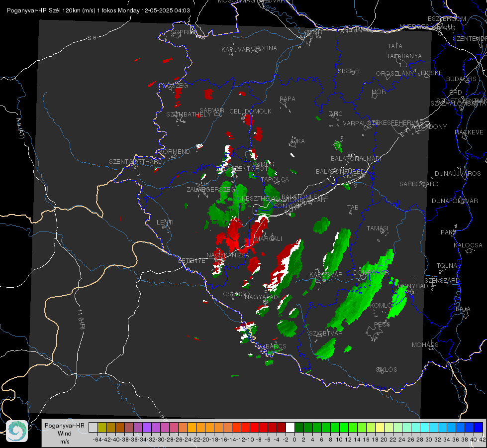Click the '11 (HR)' road label
Viewport: 487px width, 448px height.
(x=81, y=319)
